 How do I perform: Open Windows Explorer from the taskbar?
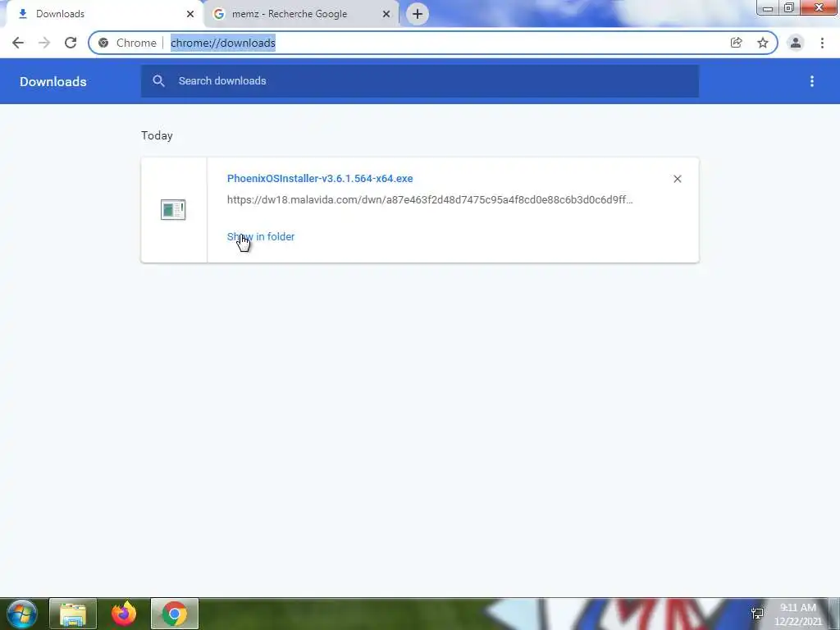coord(73,614)
